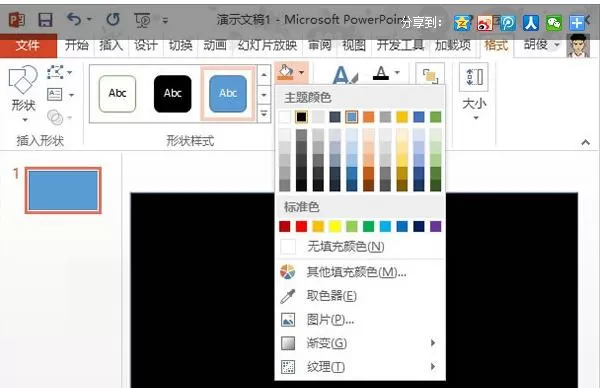Choose the blue filled Abc shape style

228,94
